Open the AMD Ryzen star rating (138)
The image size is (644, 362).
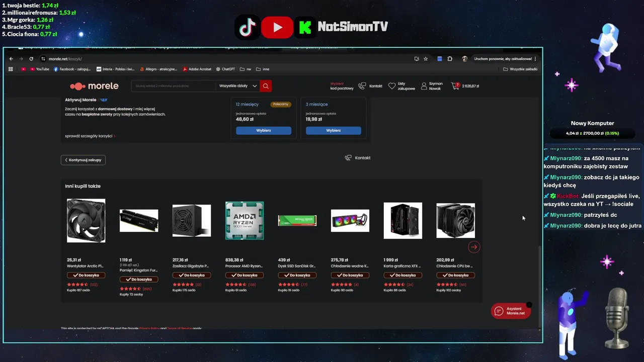tap(240, 285)
